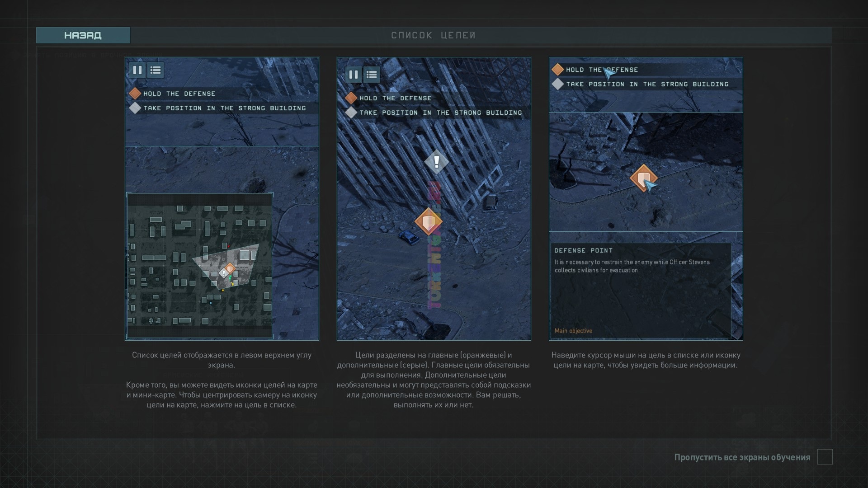This screenshot has width=868, height=488.
Task: Select Hold the Defense objective in left image
Action: pyautogui.click(x=179, y=94)
